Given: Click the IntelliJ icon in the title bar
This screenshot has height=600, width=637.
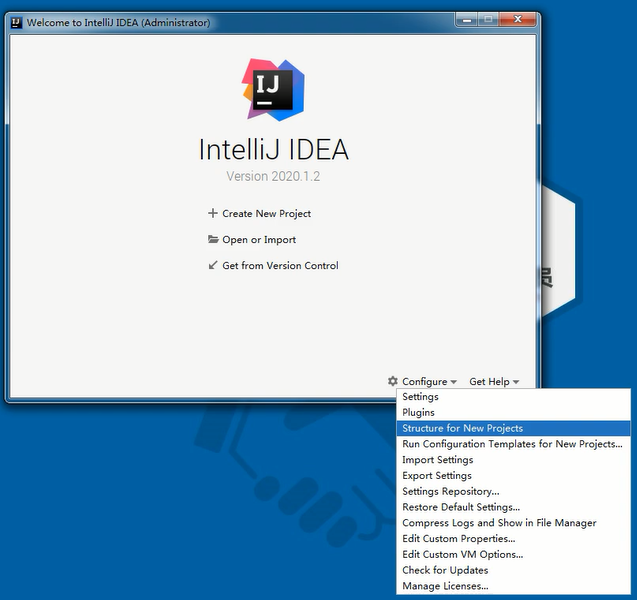Looking at the screenshot, I should pyautogui.click(x=16, y=22).
